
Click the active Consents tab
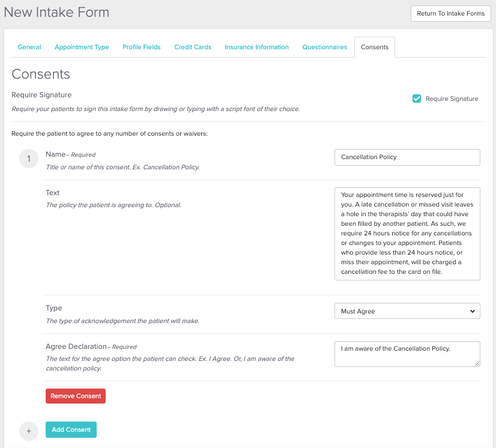point(375,47)
